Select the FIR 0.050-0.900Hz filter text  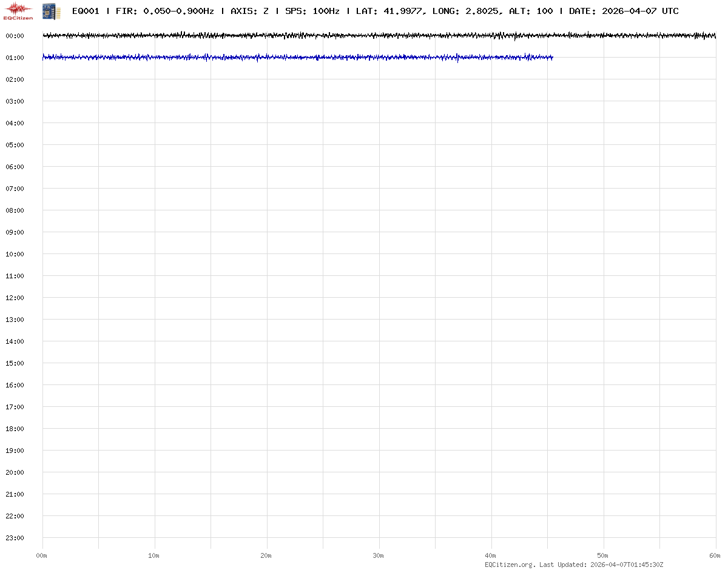[x=164, y=11]
